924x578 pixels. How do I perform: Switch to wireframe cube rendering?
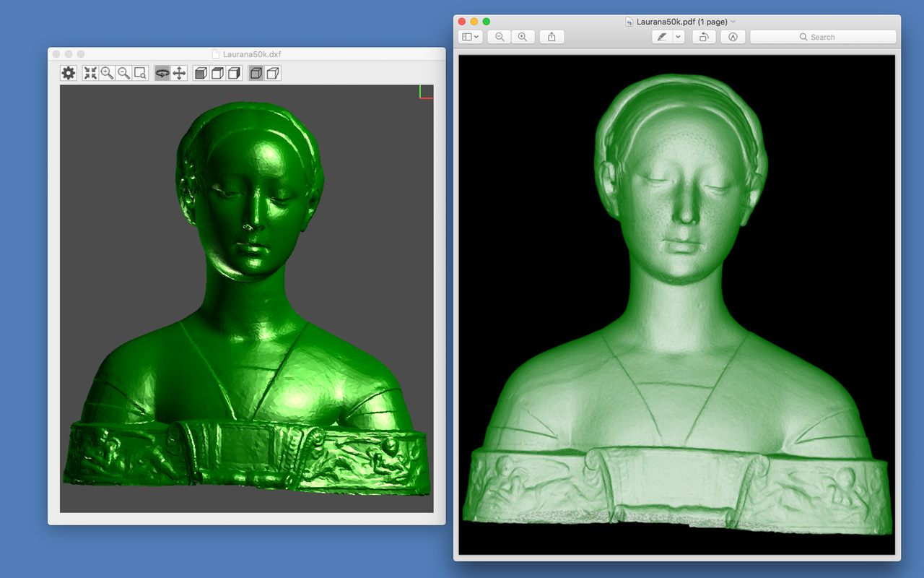(273, 73)
